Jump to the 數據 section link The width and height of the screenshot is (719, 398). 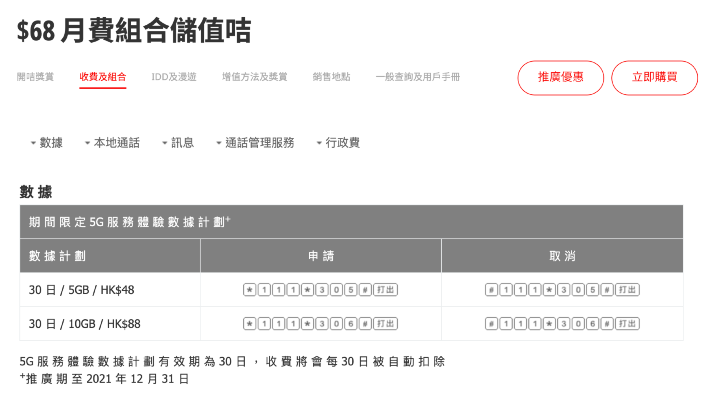pyautogui.click(x=46, y=143)
